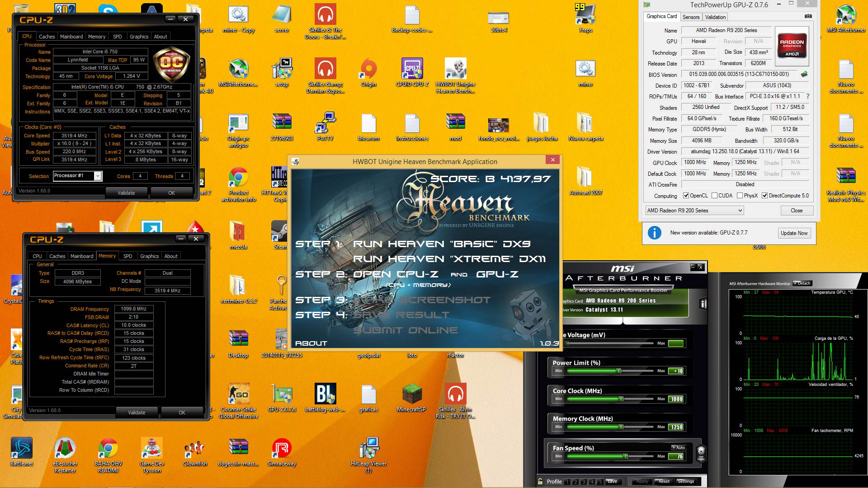Click Settings in MSI Afterburner
Screen dimensions: 868x488
(x=685, y=482)
